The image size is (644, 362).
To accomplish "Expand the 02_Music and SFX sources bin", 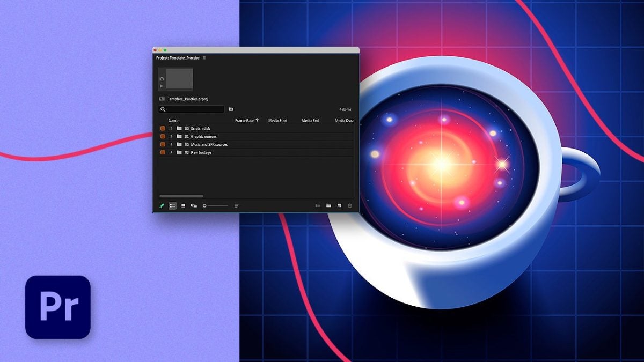I will [x=172, y=144].
